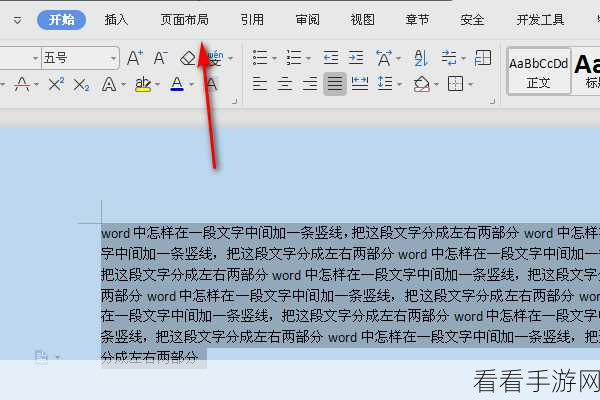Expand the text effects dropdown arrow
Screen dimensions: 600x400
[x=123, y=84]
